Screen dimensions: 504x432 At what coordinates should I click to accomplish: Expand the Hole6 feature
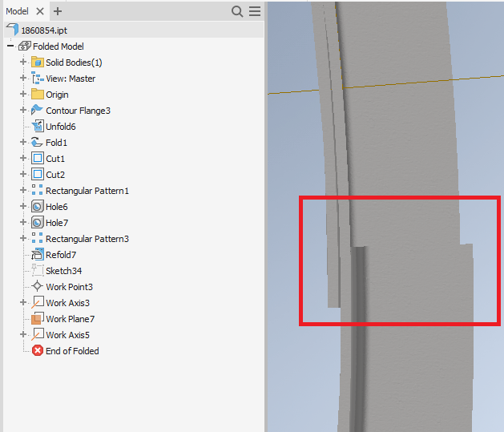(23, 206)
